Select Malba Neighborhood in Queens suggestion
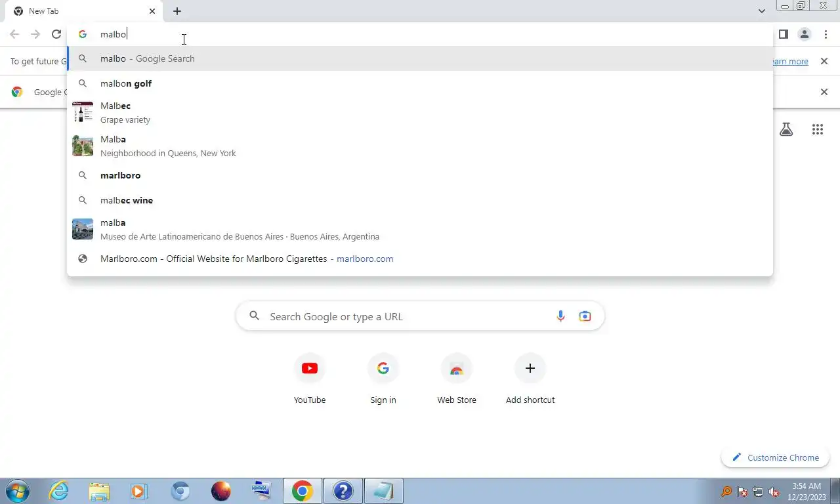 pyautogui.click(x=420, y=146)
